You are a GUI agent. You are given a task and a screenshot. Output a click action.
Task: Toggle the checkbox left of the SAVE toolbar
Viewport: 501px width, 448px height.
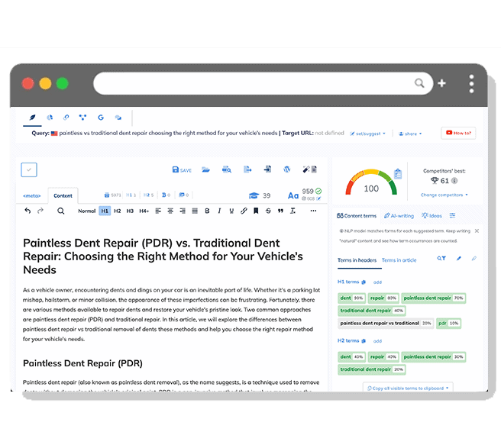[29, 170]
